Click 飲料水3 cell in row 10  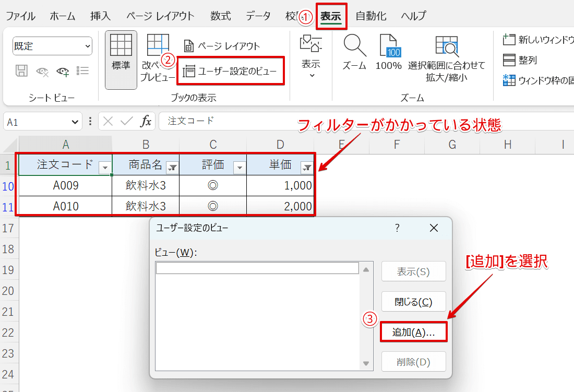146,186
